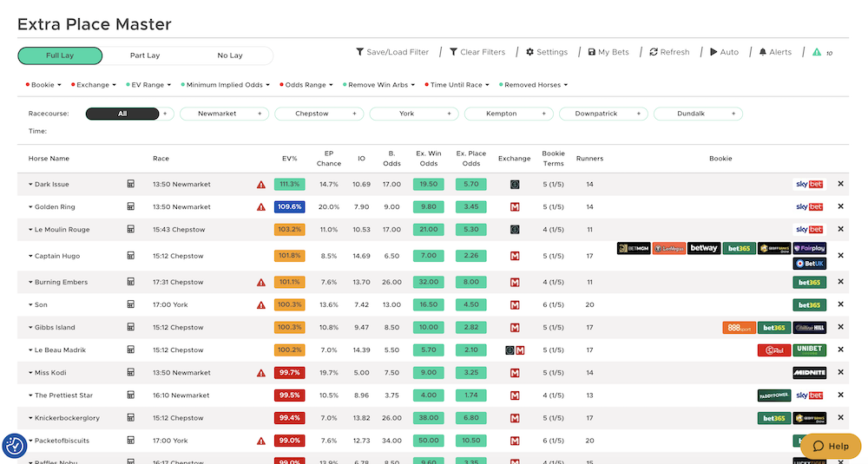This screenshot has height=464, width=868.
Task: Sort by EV% column header
Action: (290, 158)
